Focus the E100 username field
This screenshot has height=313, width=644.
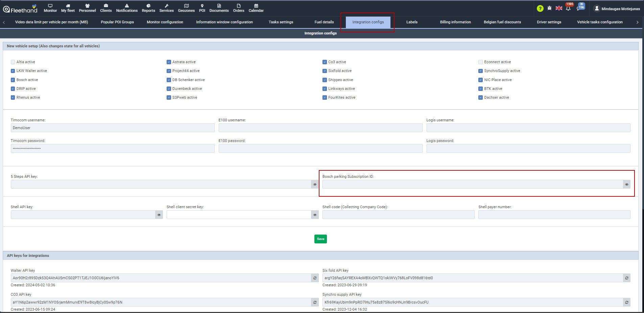[320, 128]
